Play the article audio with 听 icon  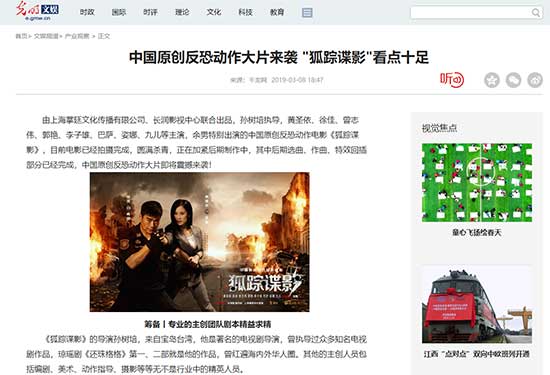click(x=452, y=80)
